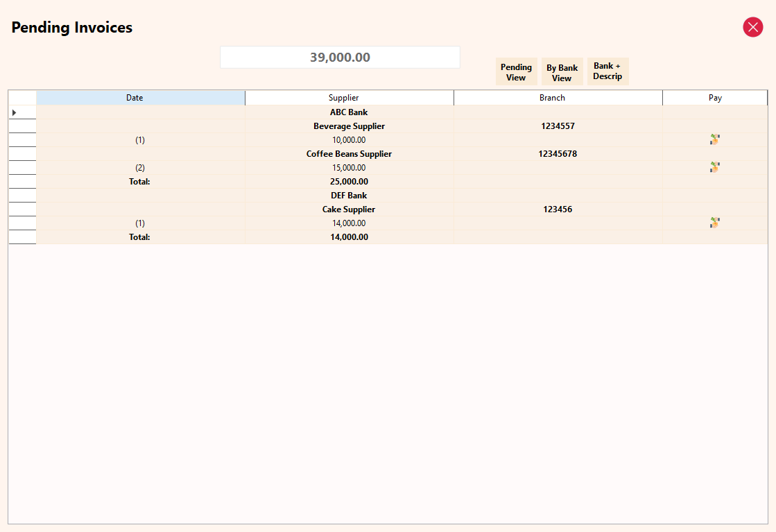The width and height of the screenshot is (776, 532).
Task: Click the pay icon for the 10,000.00 invoice
Action: [715, 139]
